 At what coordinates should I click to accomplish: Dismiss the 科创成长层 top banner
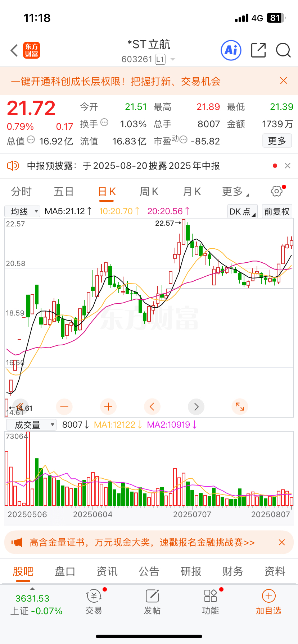[284, 81]
